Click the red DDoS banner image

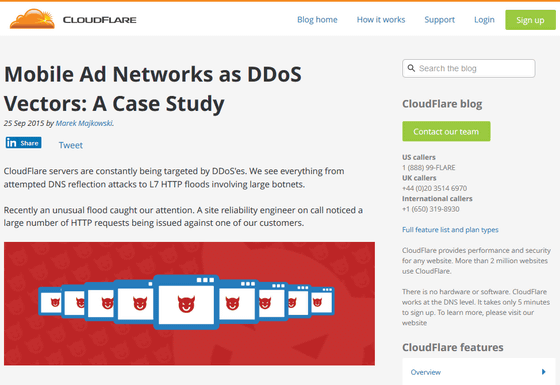point(189,304)
